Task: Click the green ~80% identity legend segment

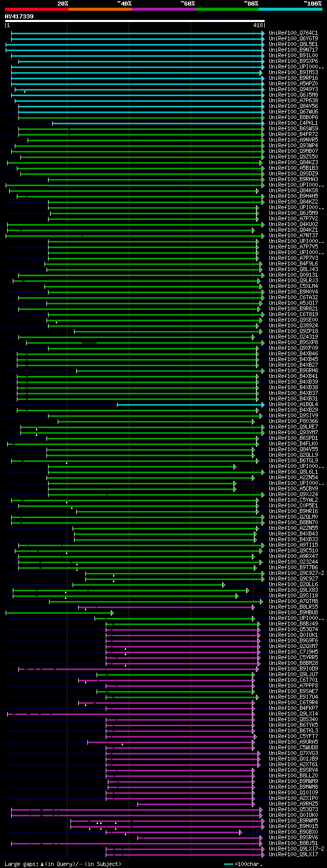Action: (x=227, y=9)
